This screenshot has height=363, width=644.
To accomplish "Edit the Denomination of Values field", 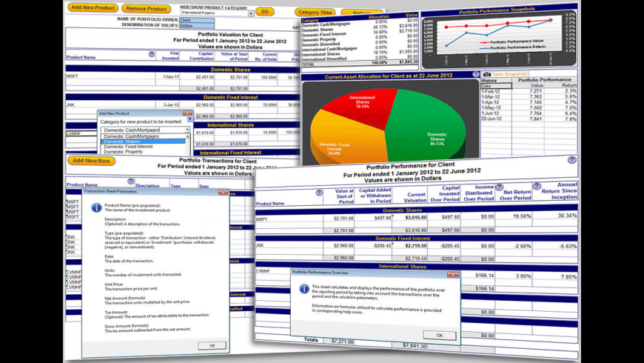I will pos(197,25).
